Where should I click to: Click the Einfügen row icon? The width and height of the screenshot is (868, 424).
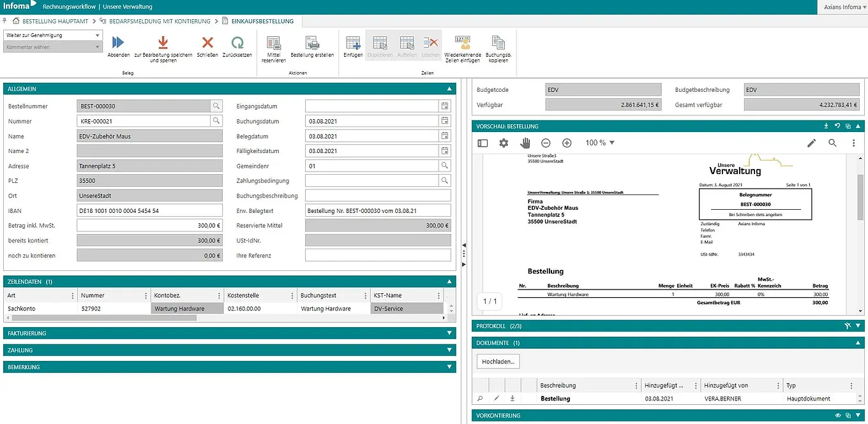pos(353,43)
